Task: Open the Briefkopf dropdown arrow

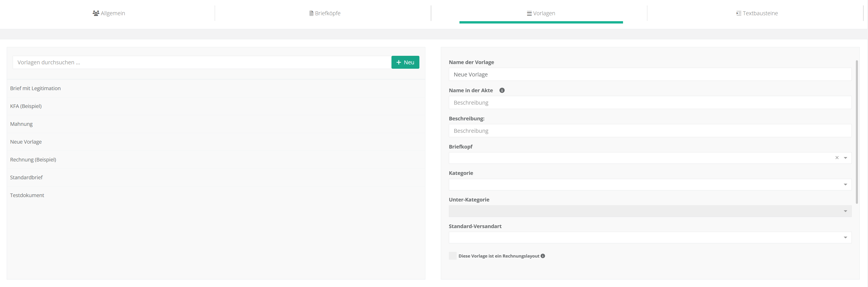Action: pos(845,158)
